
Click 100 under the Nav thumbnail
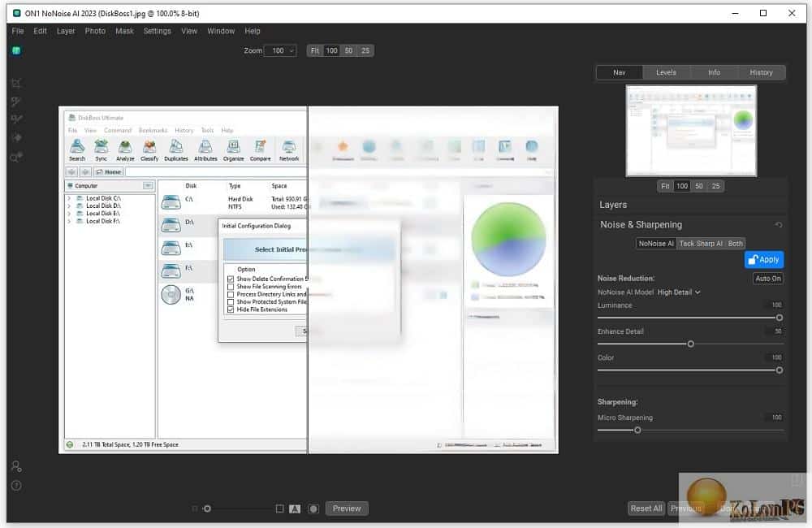[682, 186]
